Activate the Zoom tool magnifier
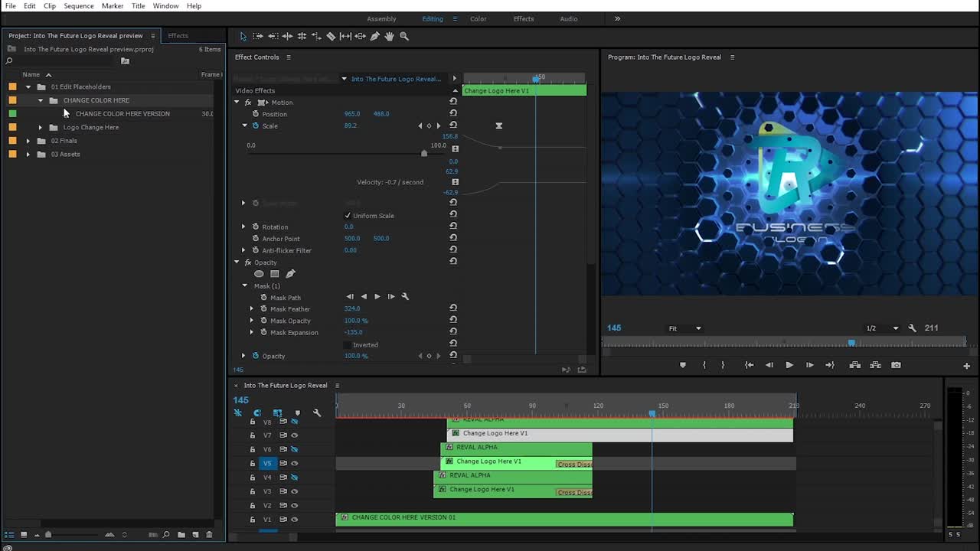The height and width of the screenshot is (551, 980). click(404, 36)
